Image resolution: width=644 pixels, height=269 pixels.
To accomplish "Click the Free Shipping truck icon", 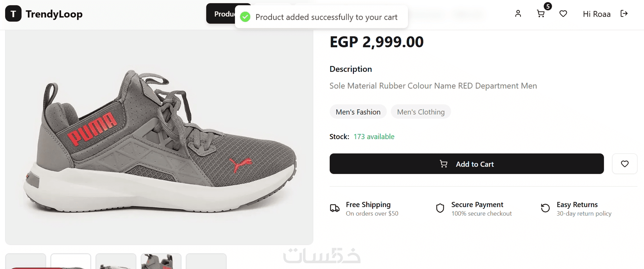I will 335,208.
